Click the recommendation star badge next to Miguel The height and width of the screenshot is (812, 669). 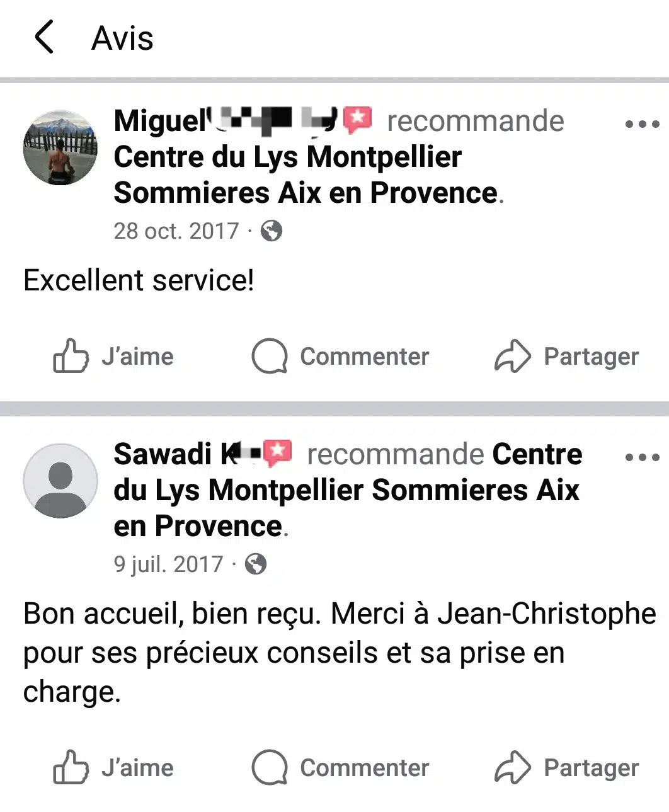tap(358, 120)
